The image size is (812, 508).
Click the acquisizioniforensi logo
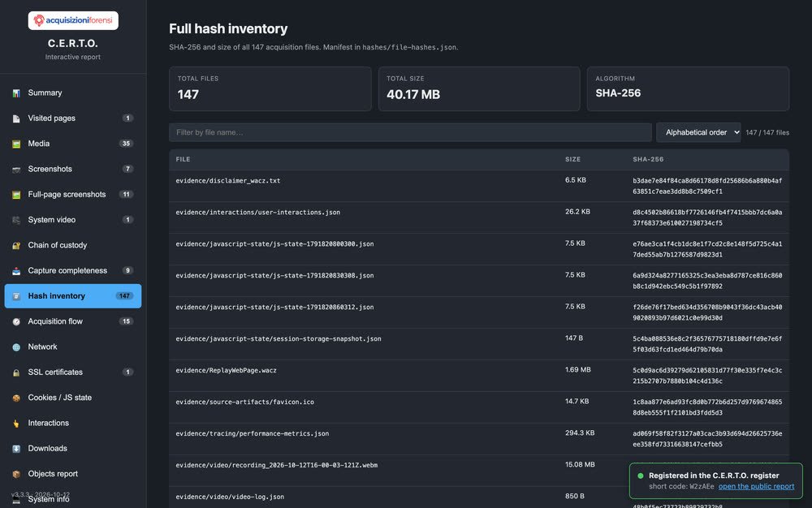pos(73,20)
